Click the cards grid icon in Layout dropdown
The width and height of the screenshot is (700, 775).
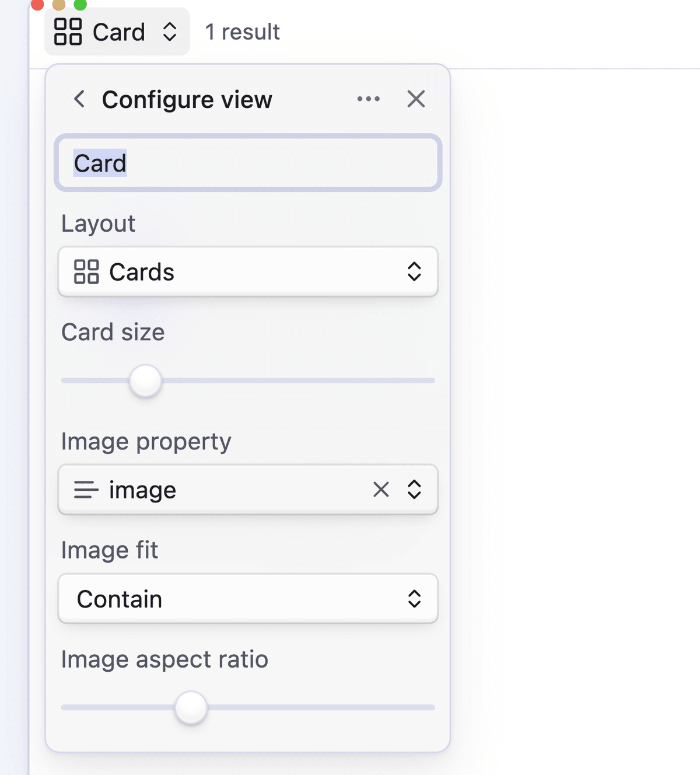click(86, 272)
